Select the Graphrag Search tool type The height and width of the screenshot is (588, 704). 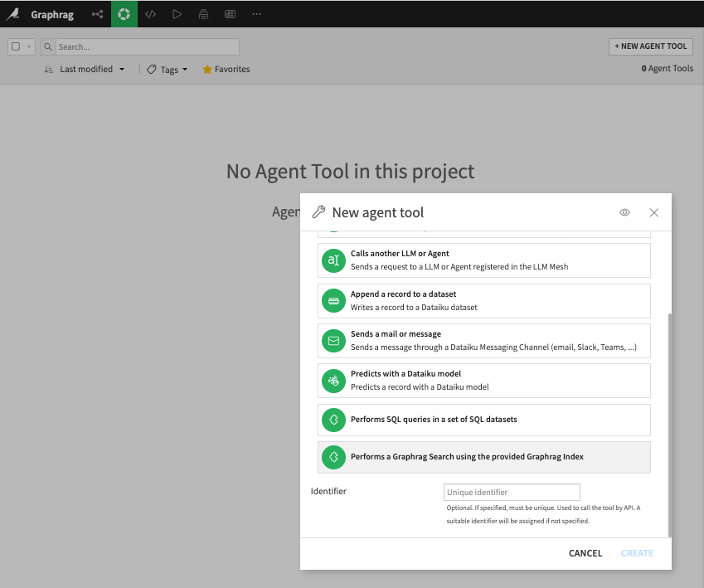point(484,457)
